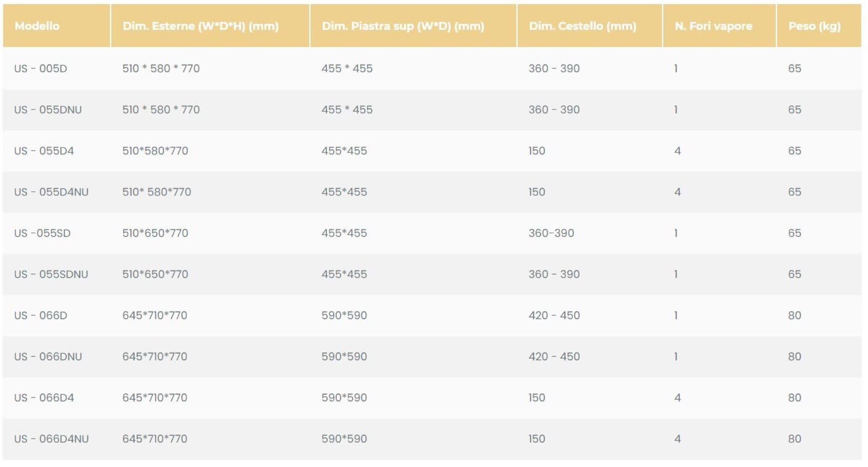This screenshot has height=467, width=868.
Task: Click the US - 055D4 model cell
Action: (44, 151)
